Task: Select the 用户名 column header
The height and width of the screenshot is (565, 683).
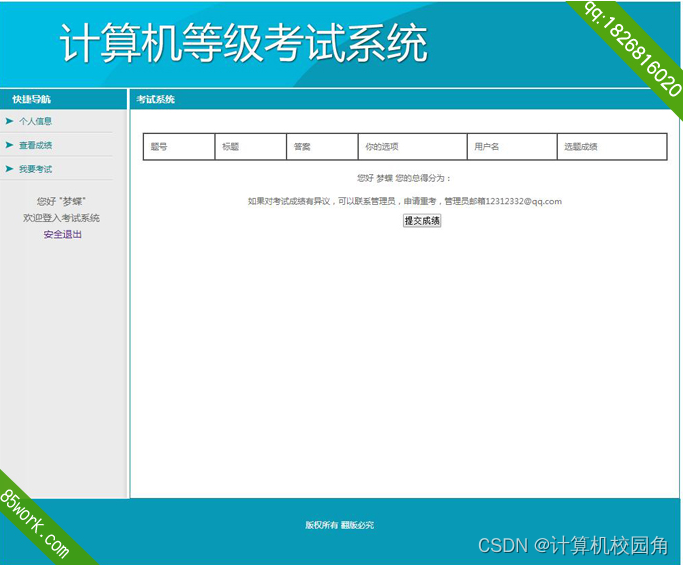Action: (512, 147)
